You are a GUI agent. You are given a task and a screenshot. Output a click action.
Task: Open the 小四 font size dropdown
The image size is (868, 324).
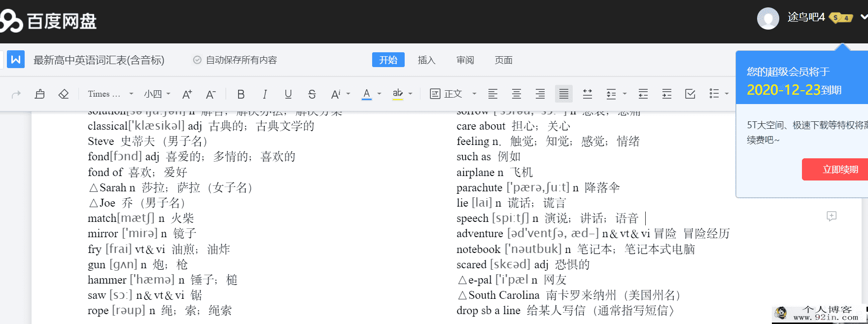click(157, 94)
